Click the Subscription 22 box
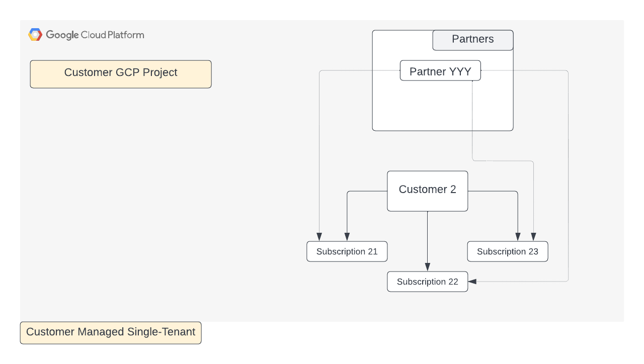Screen dimensions: 644x364 pos(428,282)
